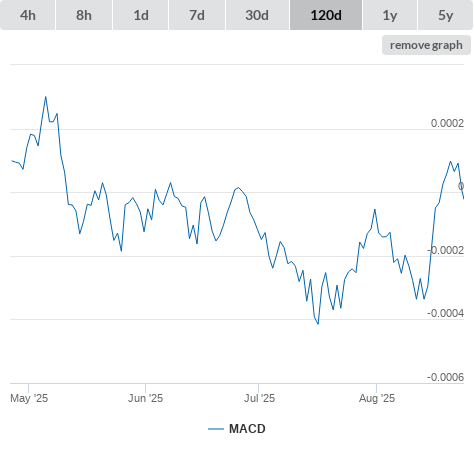
Task: Click the Jul '25 axis label
Action: coord(259,398)
